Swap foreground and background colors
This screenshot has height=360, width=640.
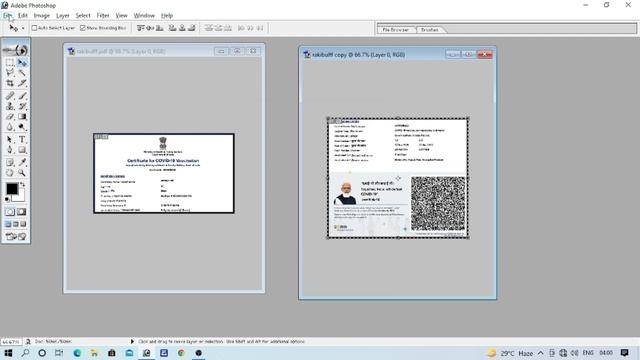tap(23, 184)
